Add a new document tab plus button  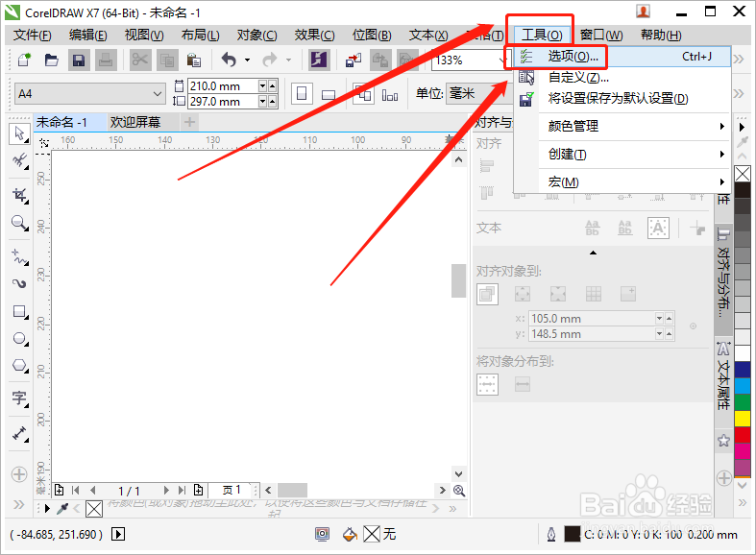coord(189,122)
